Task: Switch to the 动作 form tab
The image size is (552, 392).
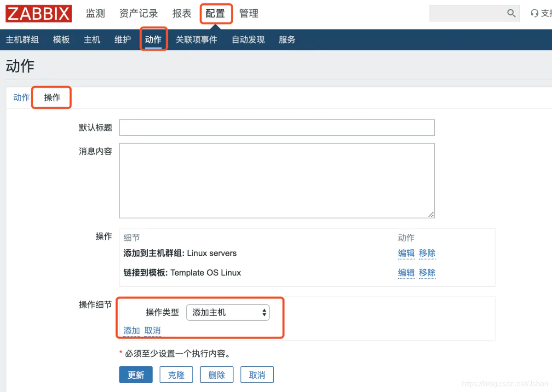Action: (x=21, y=98)
